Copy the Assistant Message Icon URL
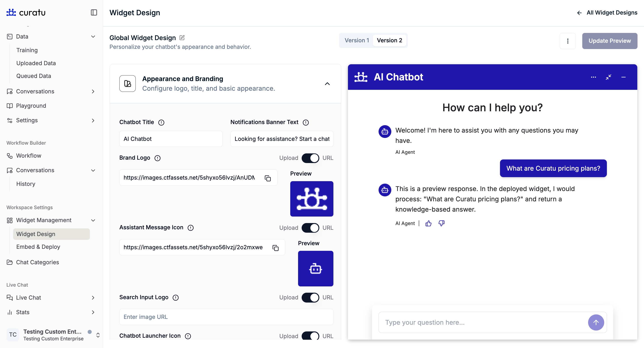644x348 pixels. (275, 248)
